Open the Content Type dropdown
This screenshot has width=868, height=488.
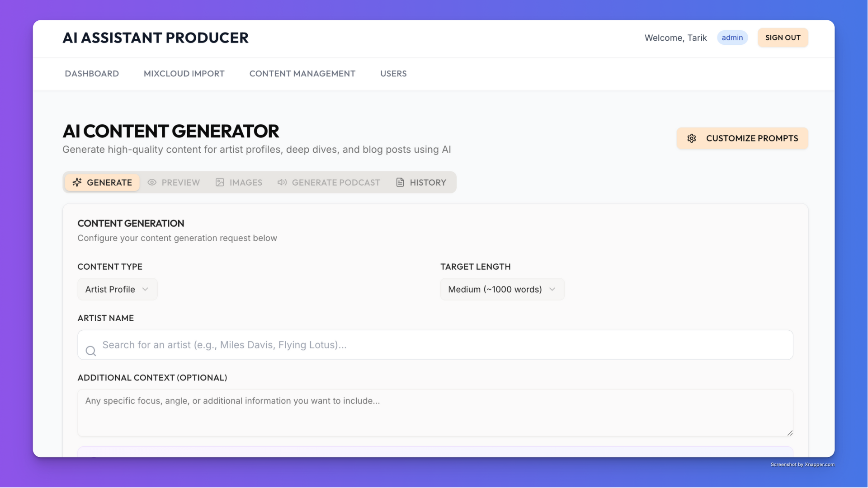[x=117, y=289]
